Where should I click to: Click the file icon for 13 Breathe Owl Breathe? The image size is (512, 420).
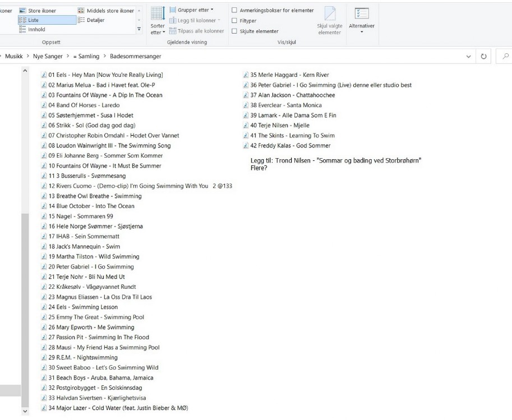pyautogui.click(x=44, y=196)
